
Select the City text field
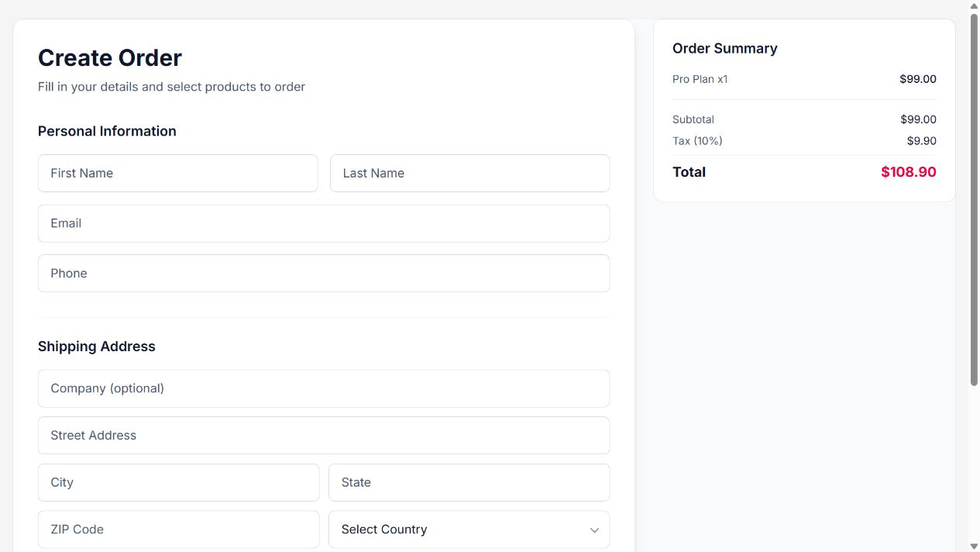[178, 482]
